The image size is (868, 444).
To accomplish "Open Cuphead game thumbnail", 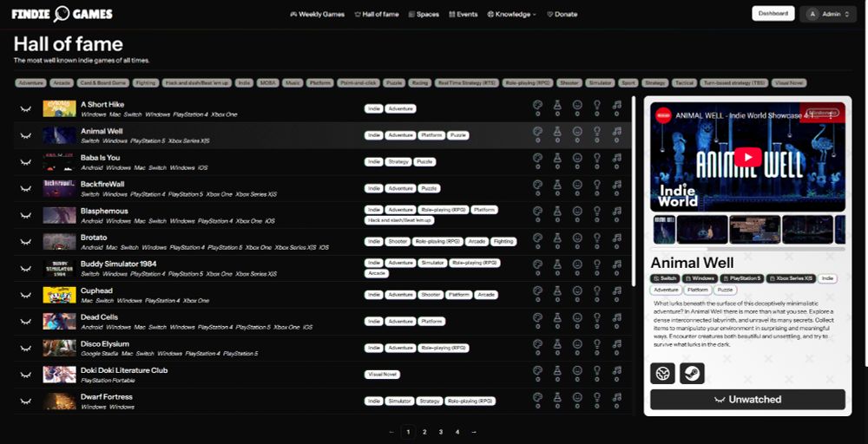I will (59, 295).
